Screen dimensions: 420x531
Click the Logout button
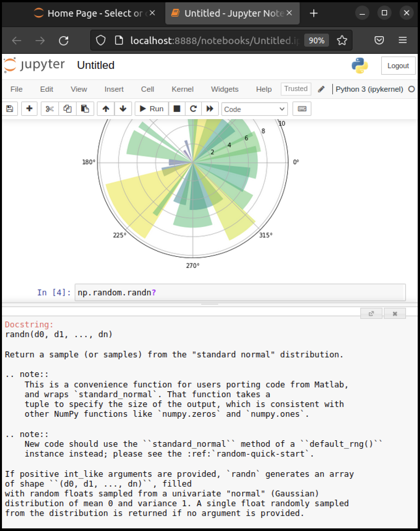click(x=398, y=66)
